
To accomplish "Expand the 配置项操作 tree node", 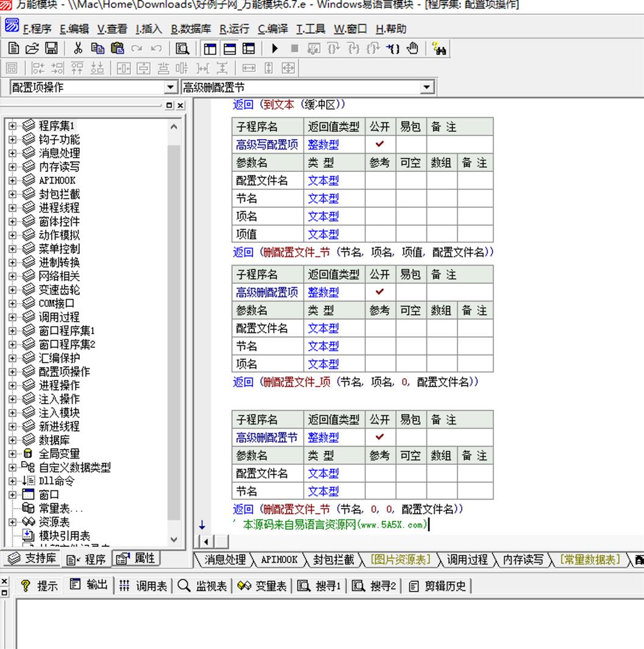I will (12, 371).
